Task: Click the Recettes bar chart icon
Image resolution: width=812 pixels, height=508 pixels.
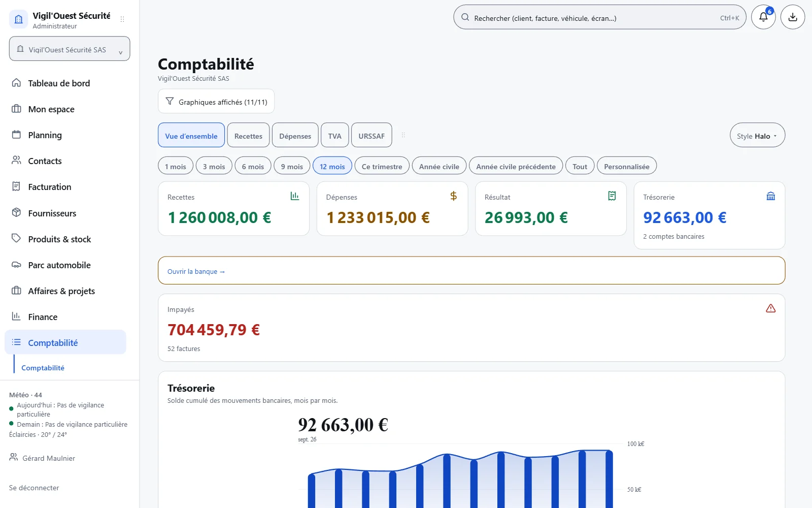Action: pos(295,196)
